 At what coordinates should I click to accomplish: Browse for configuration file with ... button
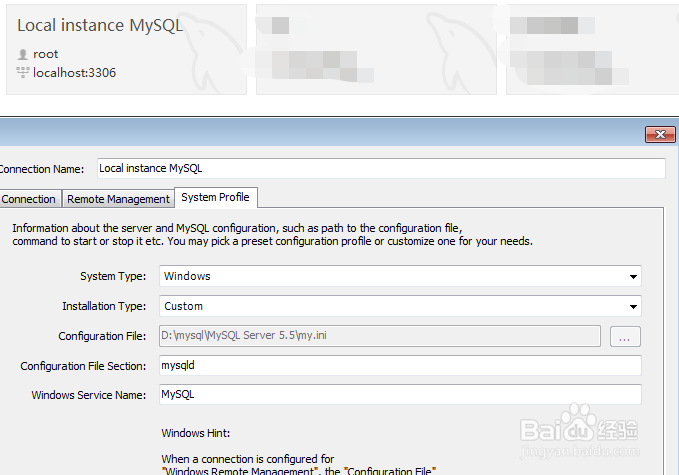(x=625, y=336)
